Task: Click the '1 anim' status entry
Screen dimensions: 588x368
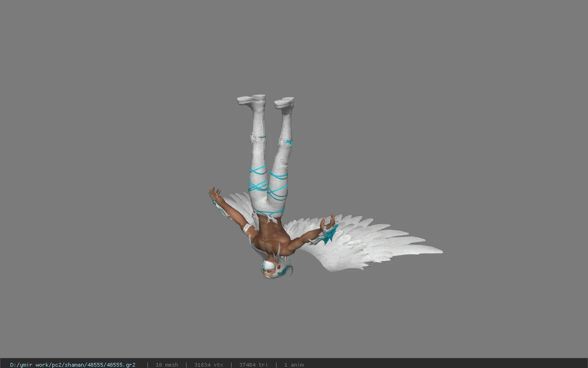Action: tap(294, 365)
